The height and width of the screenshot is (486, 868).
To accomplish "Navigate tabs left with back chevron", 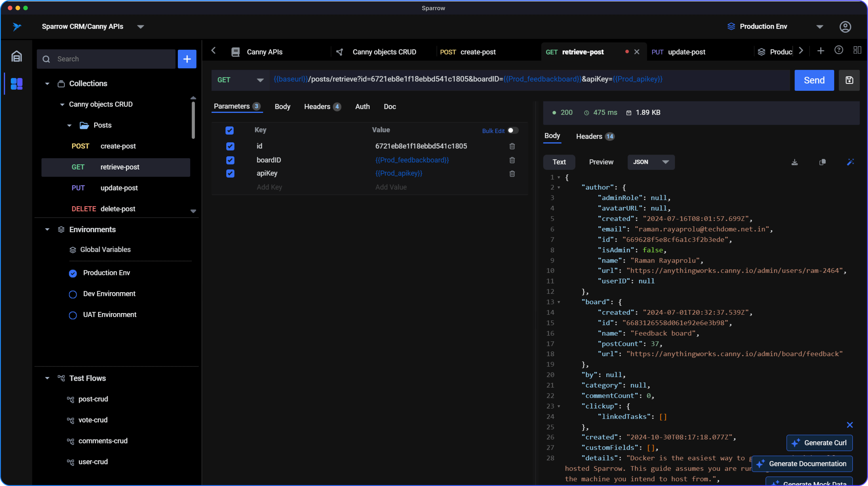I will [214, 51].
